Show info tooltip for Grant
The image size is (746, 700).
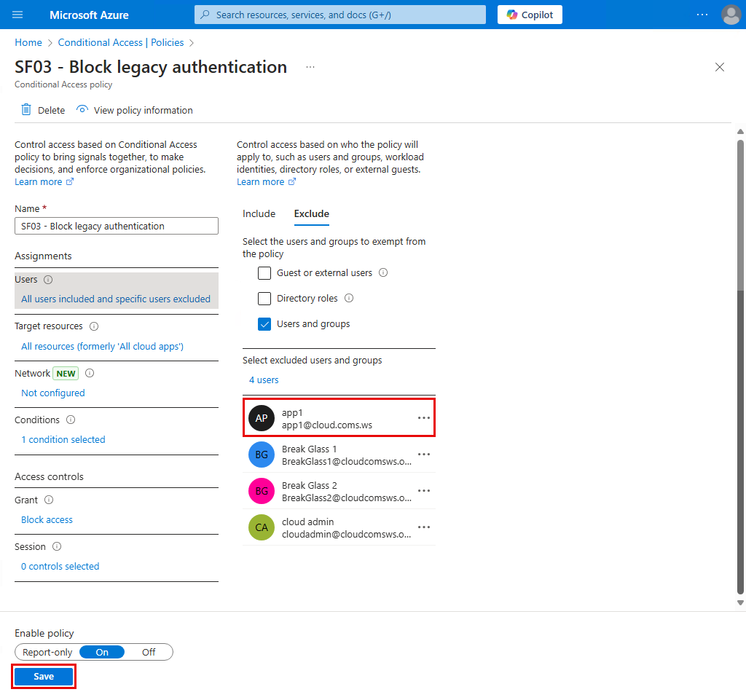[x=49, y=500]
